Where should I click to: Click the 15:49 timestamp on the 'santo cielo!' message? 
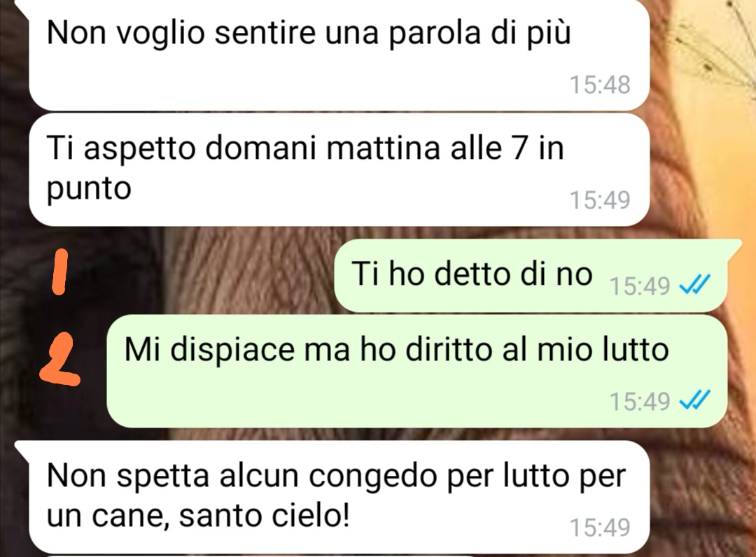(x=600, y=527)
